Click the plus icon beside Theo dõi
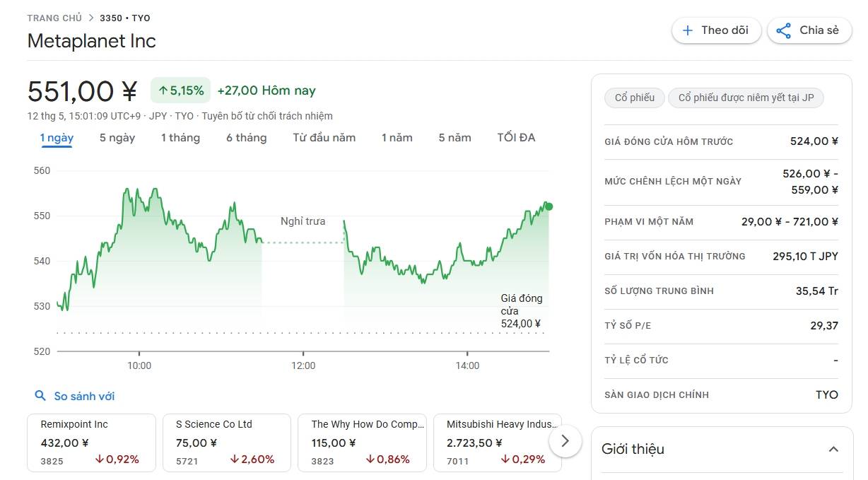 (687, 30)
